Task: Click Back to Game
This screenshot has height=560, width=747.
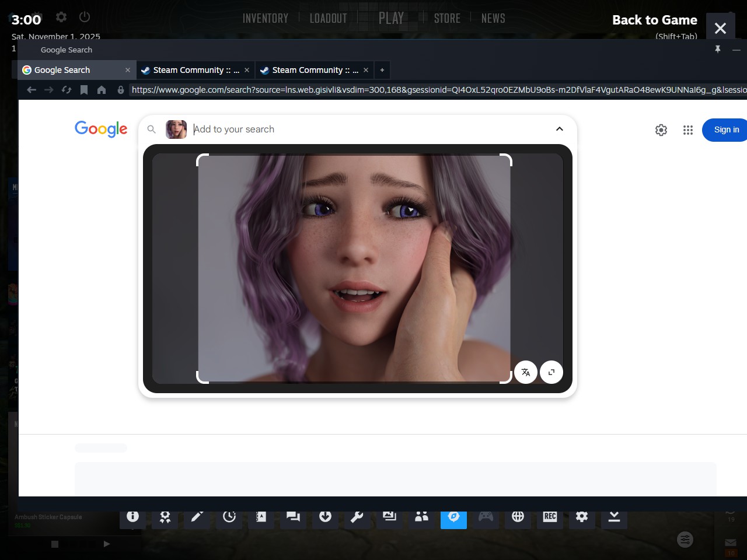Action: (654, 20)
